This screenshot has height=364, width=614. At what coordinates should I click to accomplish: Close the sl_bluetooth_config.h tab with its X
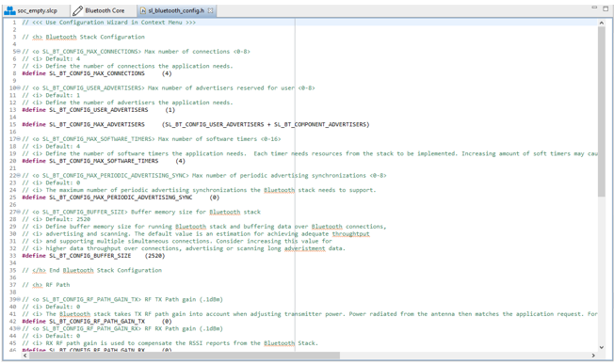click(210, 10)
